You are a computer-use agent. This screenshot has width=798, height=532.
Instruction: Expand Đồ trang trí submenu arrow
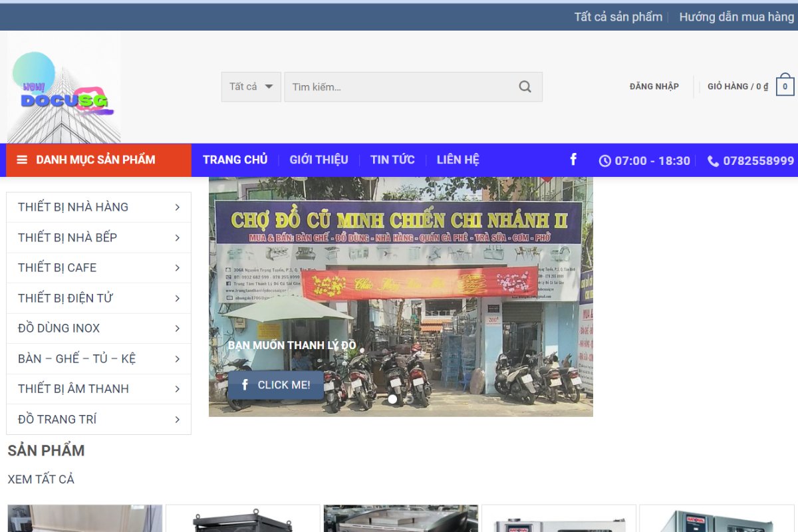(x=178, y=419)
